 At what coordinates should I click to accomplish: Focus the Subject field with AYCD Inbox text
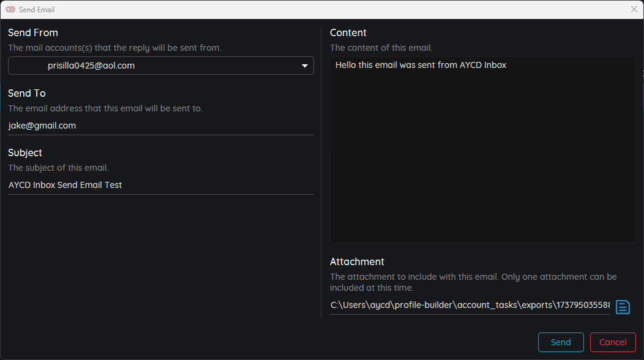pyautogui.click(x=160, y=185)
